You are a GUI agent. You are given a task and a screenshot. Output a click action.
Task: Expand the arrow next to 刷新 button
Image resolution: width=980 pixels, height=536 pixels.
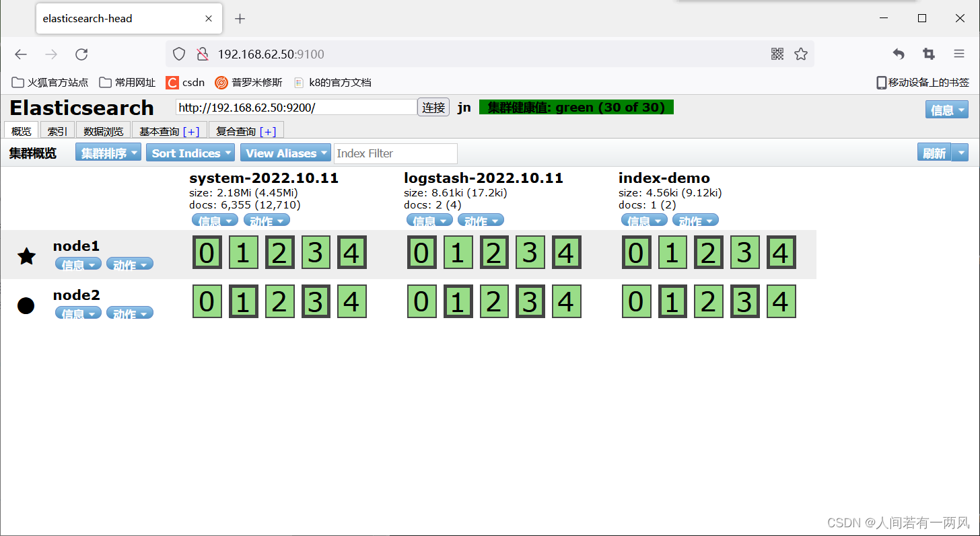960,153
